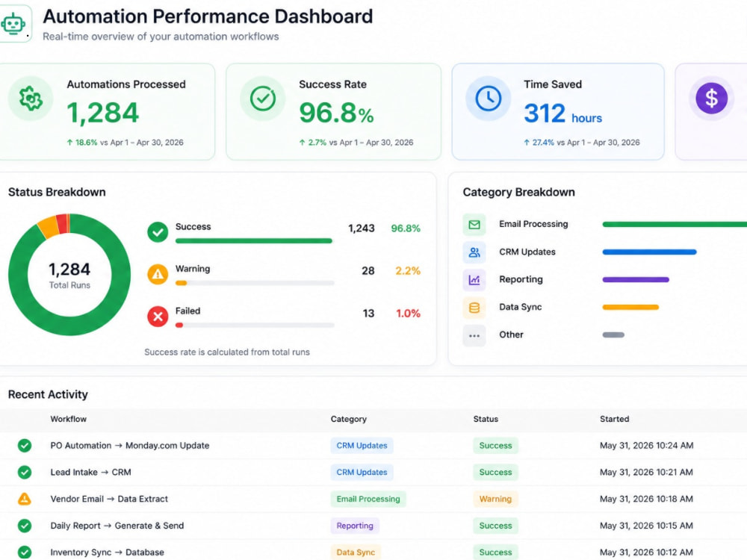Click the CRM Updates people icon
747x560 pixels.
tap(474, 252)
